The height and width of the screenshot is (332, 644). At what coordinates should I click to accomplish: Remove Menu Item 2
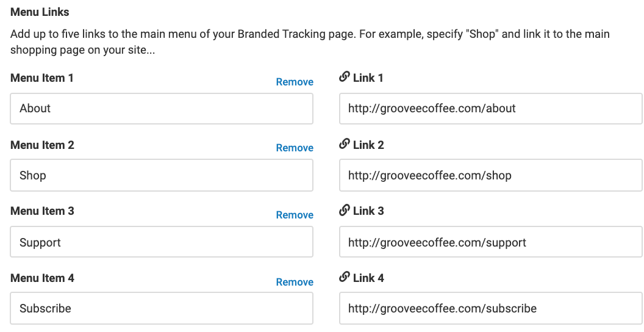coord(295,148)
